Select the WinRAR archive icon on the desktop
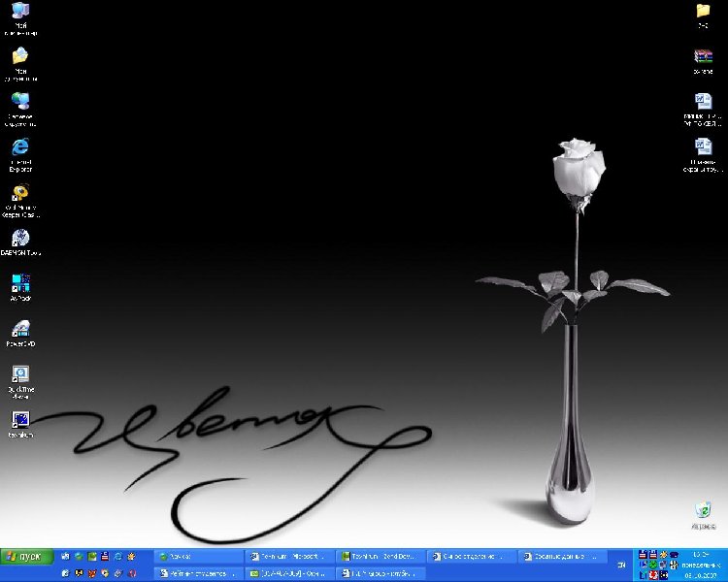The height and width of the screenshot is (582, 728). click(704, 61)
